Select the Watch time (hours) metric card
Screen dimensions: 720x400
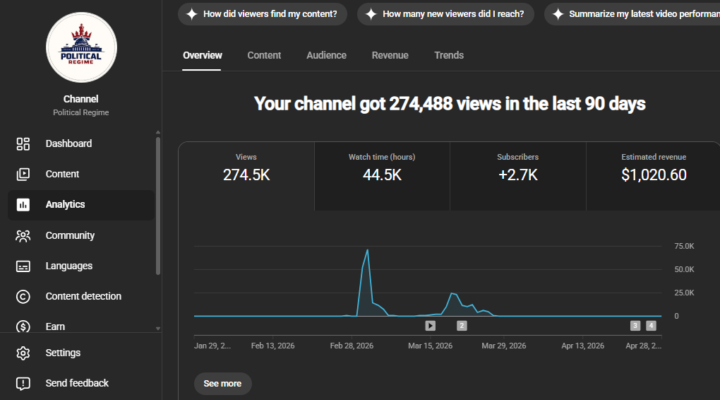pos(382,176)
